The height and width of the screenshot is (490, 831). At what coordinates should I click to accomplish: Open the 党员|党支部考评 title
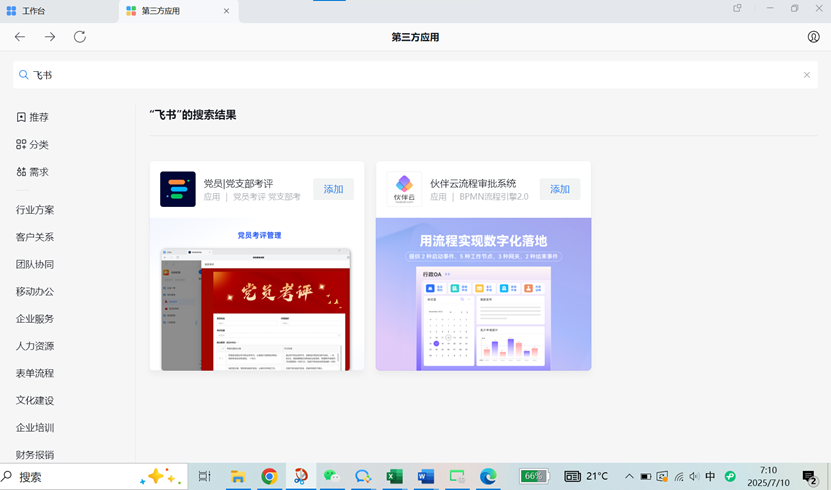coord(238,183)
